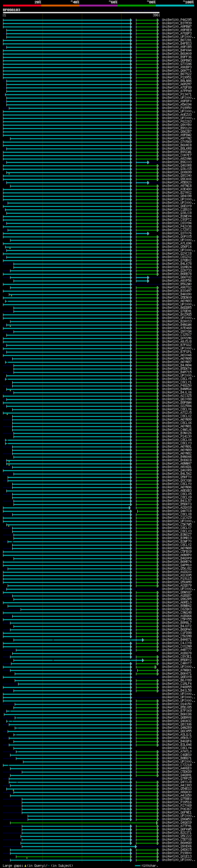Image resolution: width=197 pixels, height=868 pixels.
Task: Click the cyan ~100% identity legend segment
Action: pyautogui.click(x=175, y=6)
